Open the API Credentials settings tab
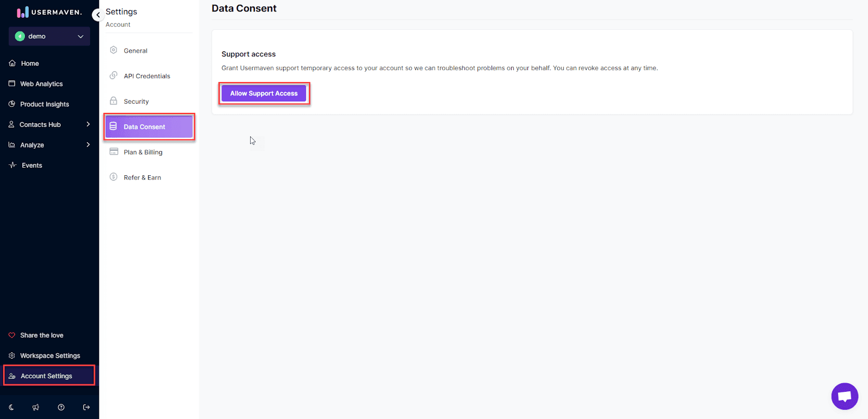This screenshot has height=419, width=868. pyautogui.click(x=146, y=76)
